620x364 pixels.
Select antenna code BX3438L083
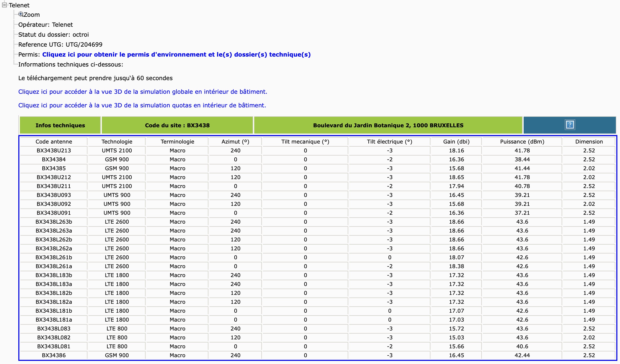click(x=54, y=329)
